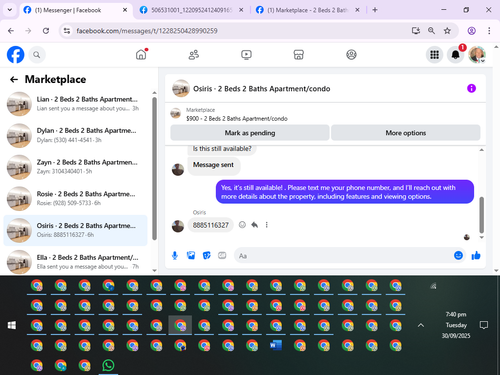This screenshot has width=500, height=375.
Task: Click the Mark as pending button
Action: [250, 133]
